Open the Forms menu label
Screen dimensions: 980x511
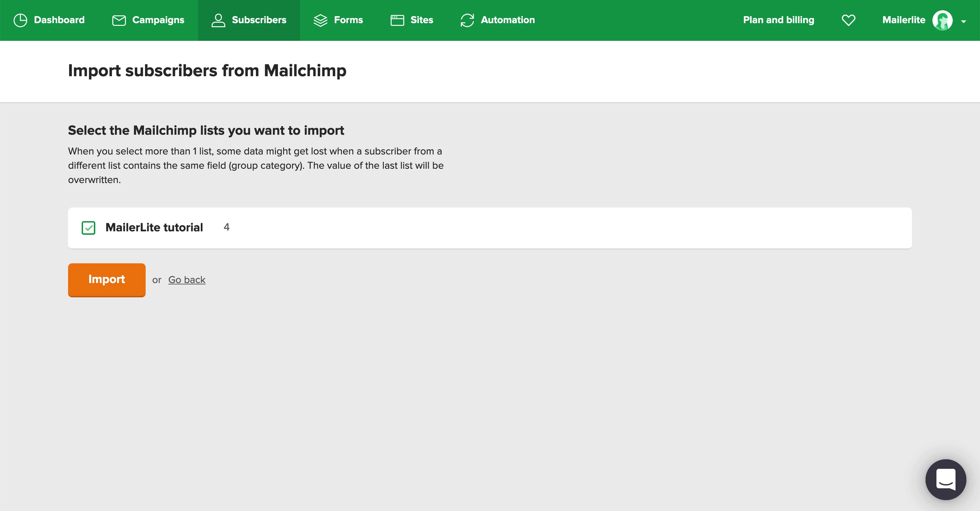348,20
